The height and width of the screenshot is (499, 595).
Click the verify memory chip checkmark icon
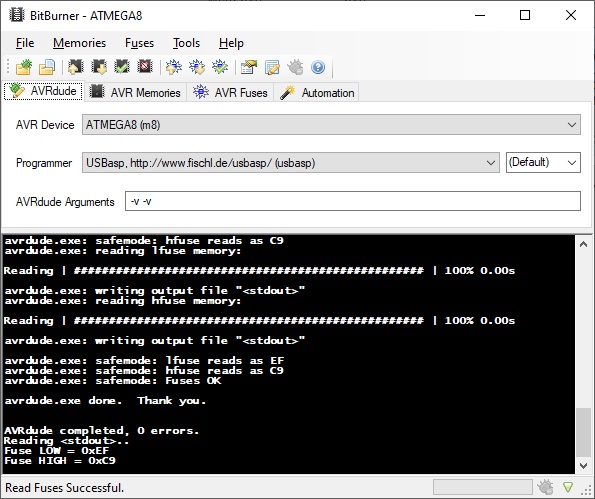tap(122, 67)
